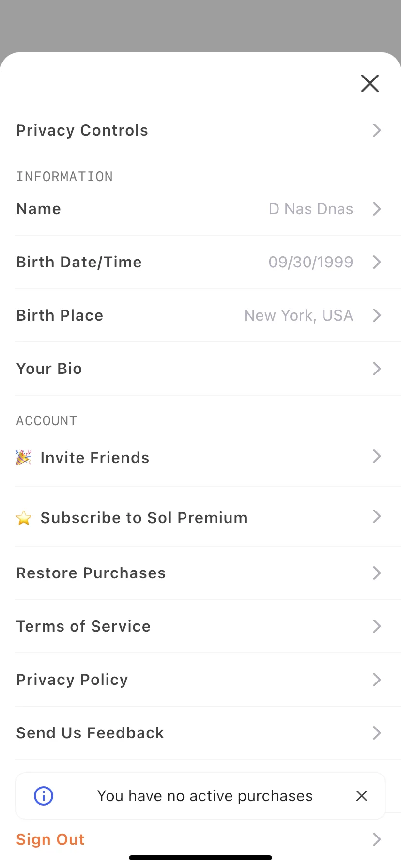View the Privacy Policy
The height and width of the screenshot is (868, 401).
[x=200, y=680]
